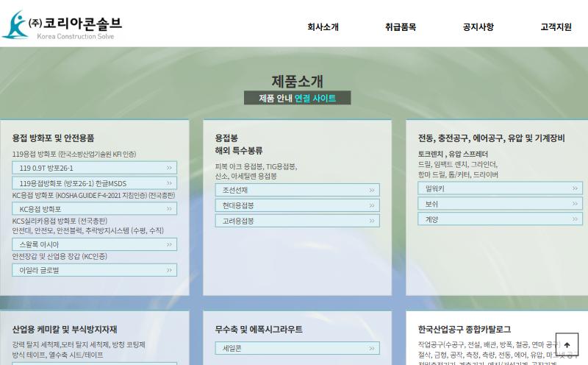Screen dimensions: 588x365
Task: Click the 한국산업공구 종합카탈로그 heading
Action: 465,330
